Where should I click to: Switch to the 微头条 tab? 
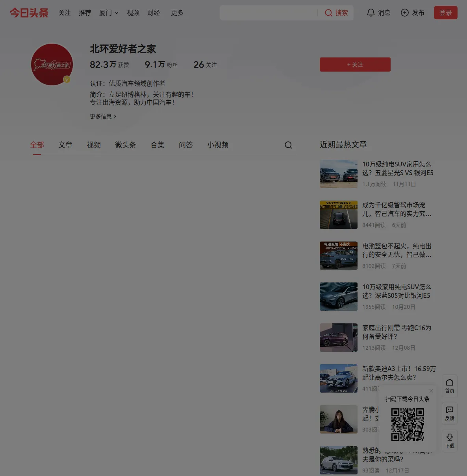tap(126, 145)
